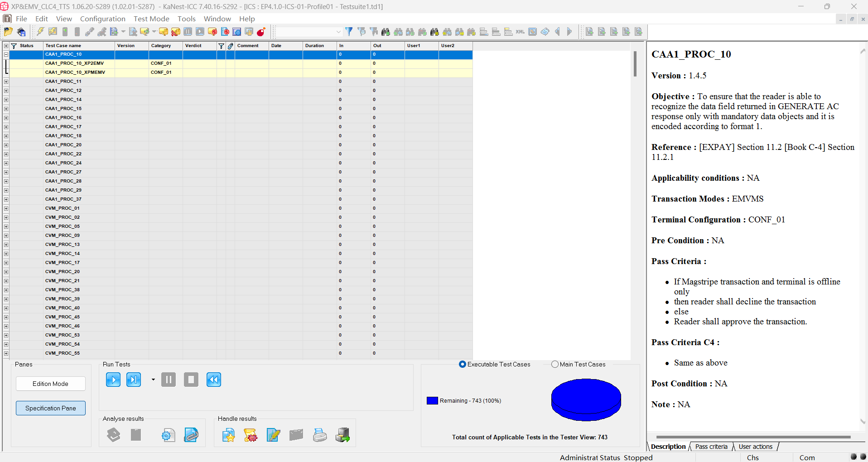
Task: Expand the CVM_PROC_01 tree row
Action: [x=6, y=208]
